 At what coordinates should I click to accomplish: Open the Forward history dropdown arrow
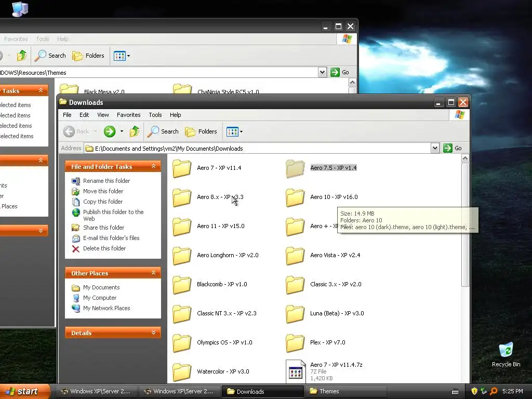pyautogui.click(x=122, y=131)
